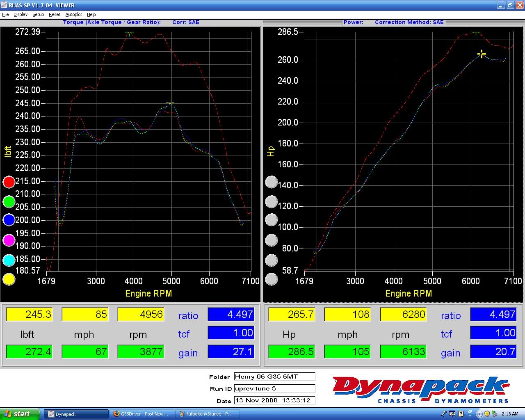Viewport: 525px width, 420px height.
Task: Click the green peak marker on torque graph
Action: pos(129,34)
